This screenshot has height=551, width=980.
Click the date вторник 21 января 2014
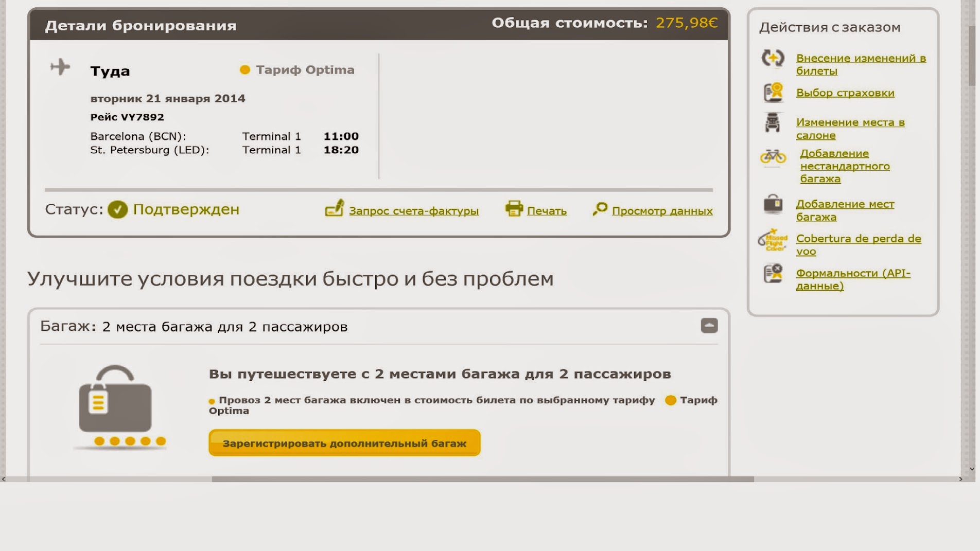click(x=168, y=98)
